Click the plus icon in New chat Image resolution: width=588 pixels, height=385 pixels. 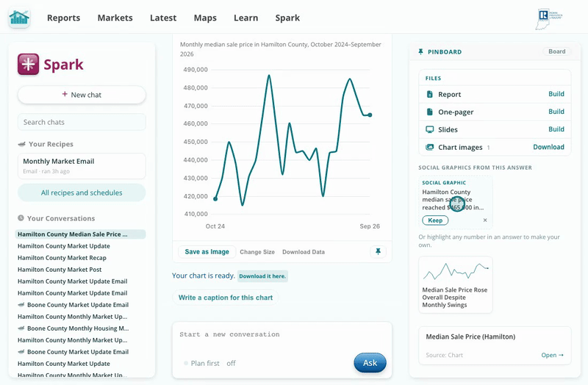point(65,94)
